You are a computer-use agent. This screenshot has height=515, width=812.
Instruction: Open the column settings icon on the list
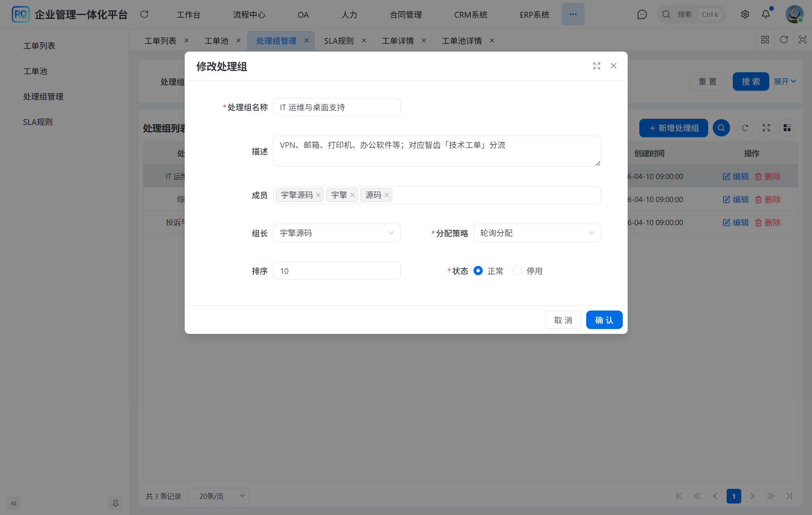[x=787, y=128]
